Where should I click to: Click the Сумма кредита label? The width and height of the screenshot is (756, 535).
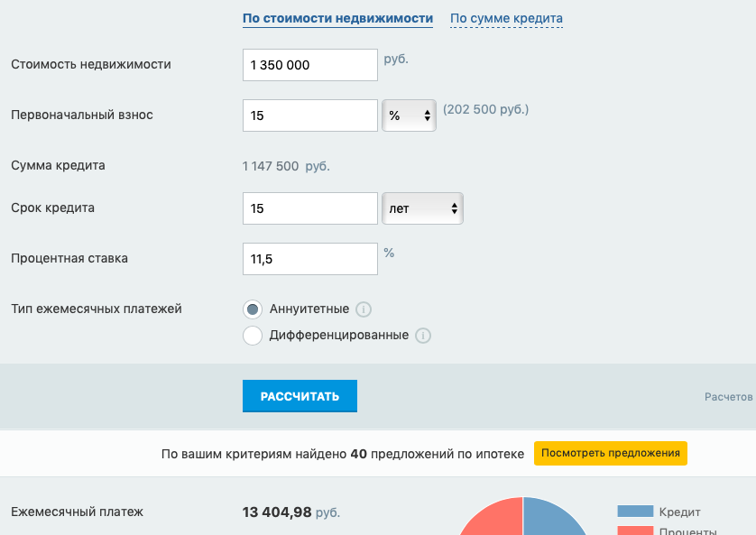(58, 165)
